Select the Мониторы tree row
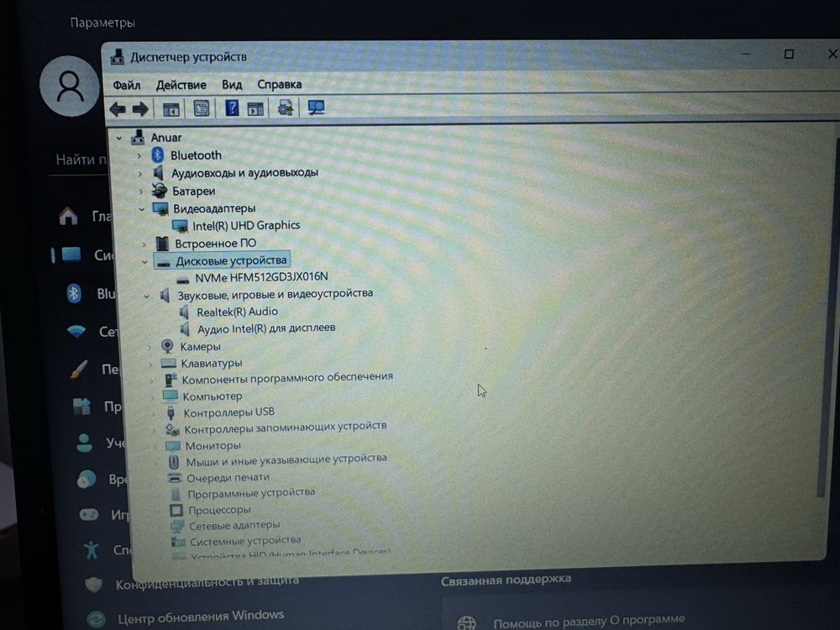Screen dimensions: 840x630 pos(213,446)
